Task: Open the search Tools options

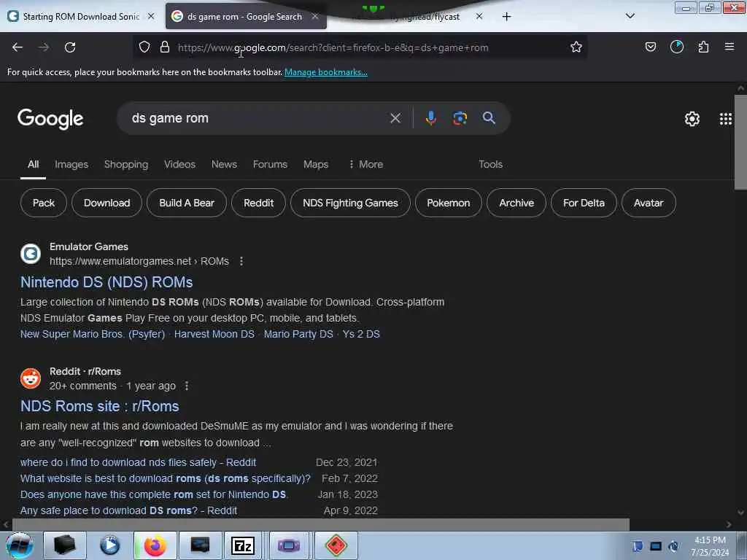Action: [491, 164]
